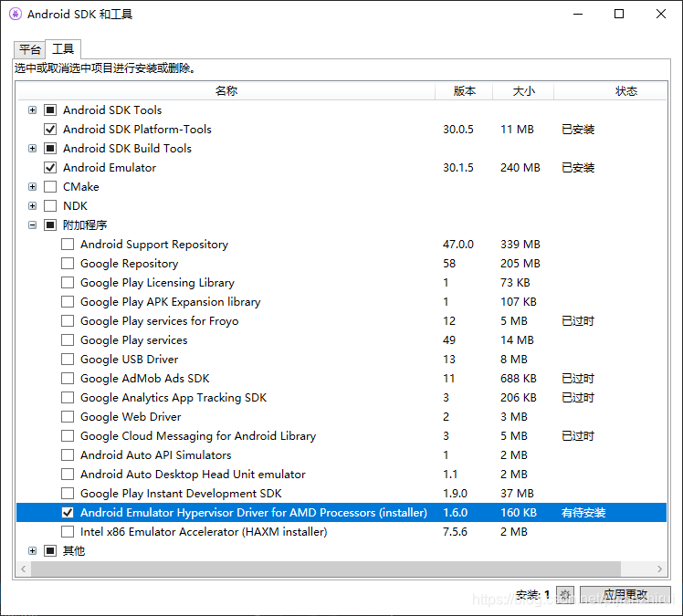Toggle the Android SDK Tools checkbox
This screenshot has height=616, width=683.
pyautogui.click(x=50, y=110)
